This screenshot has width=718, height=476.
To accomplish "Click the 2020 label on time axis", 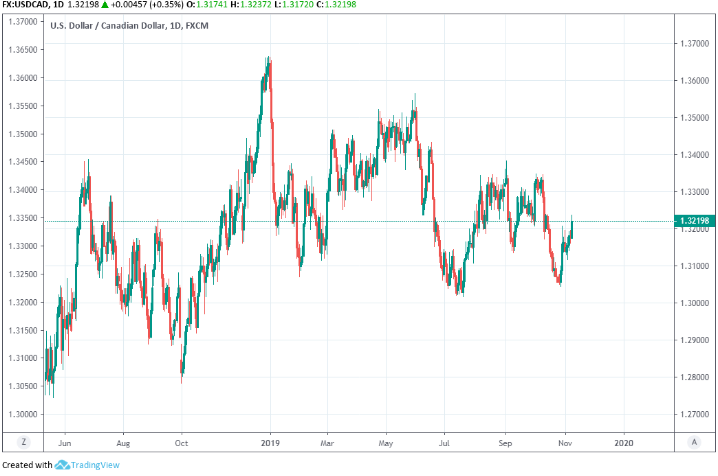I will (x=623, y=440).
